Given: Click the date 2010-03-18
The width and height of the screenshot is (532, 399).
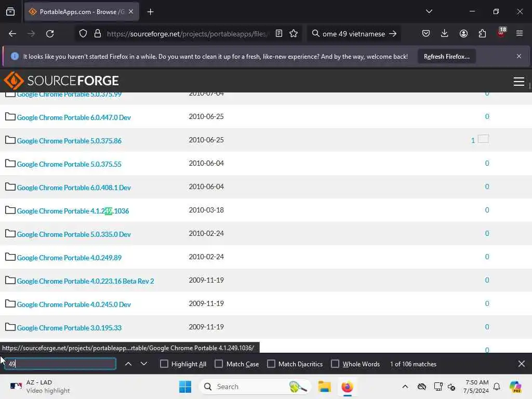Looking at the screenshot, I should [x=206, y=210].
